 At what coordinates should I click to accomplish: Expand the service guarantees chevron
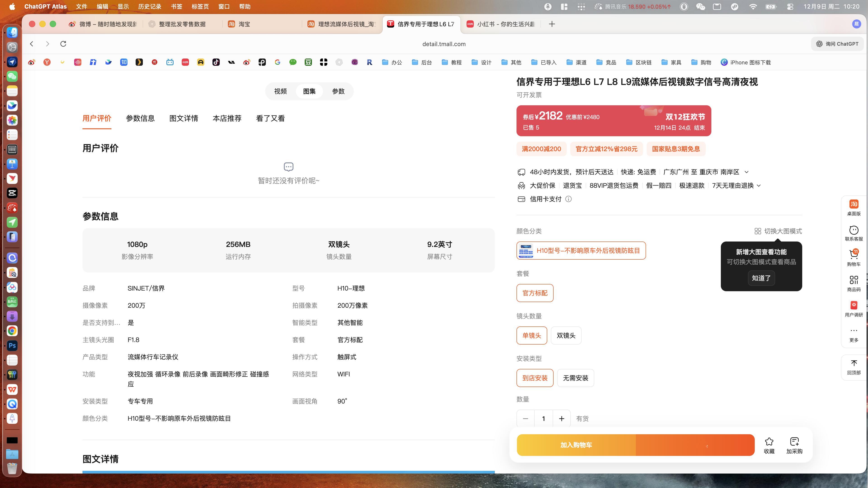click(x=759, y=185)
